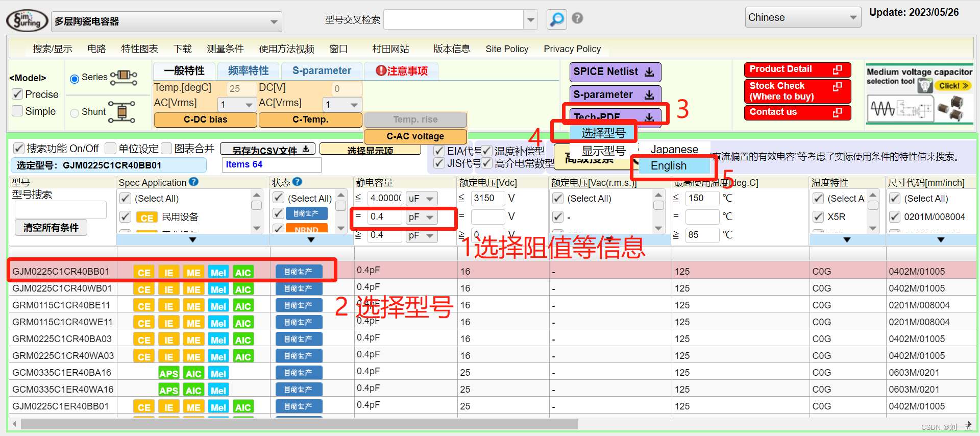Switch to the 频率特性 tab

(x=248, y=70)
